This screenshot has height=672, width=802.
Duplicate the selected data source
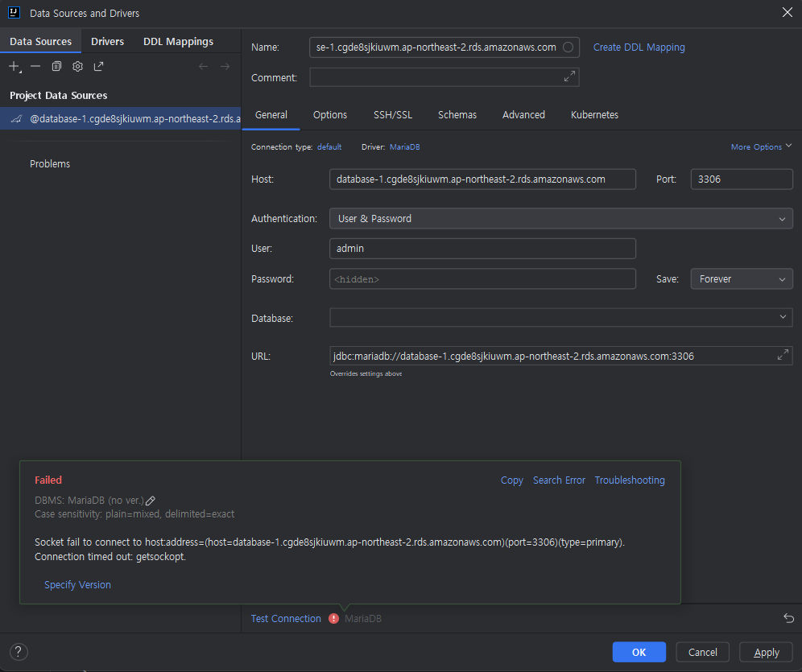pos(56,67)
